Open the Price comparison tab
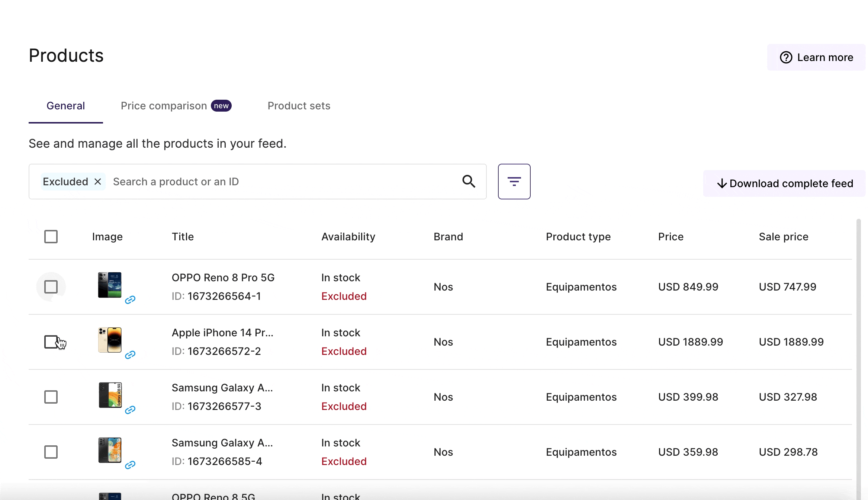The width and height of the screenshot is (868, 500). pos(176,106)
